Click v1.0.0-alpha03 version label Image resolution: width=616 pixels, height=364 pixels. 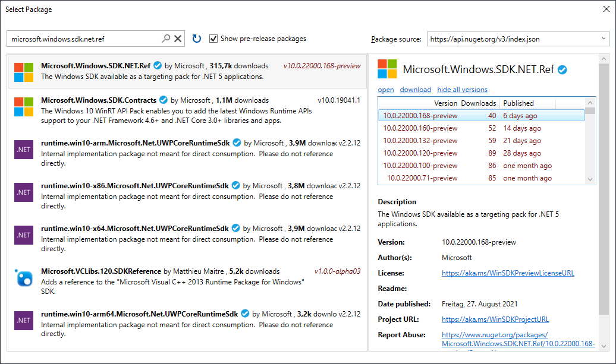[x=337, y=271]
